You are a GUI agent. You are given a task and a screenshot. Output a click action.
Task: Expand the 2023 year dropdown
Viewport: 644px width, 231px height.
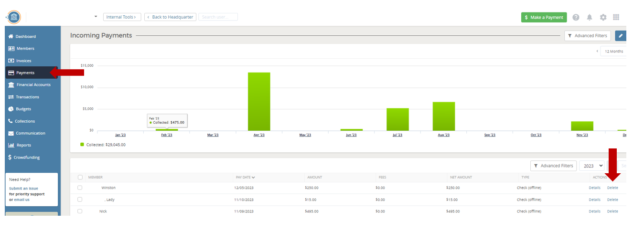pyautogui.click(x=592, y=166)
